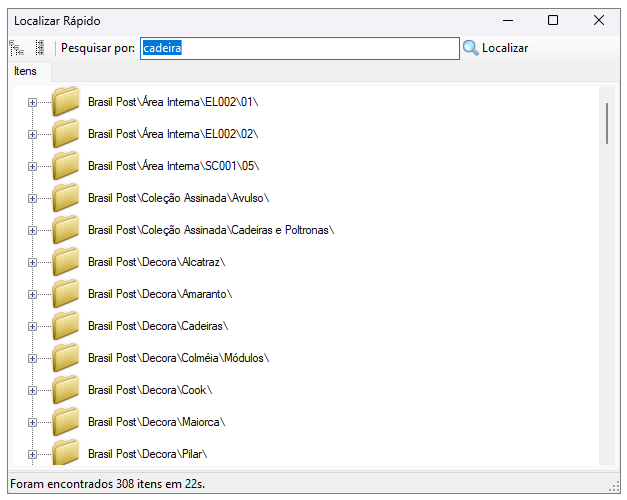627x500 pixels.
Task: Expand the Cadeiras e Poltronas tree node
Action: [32, 230]
